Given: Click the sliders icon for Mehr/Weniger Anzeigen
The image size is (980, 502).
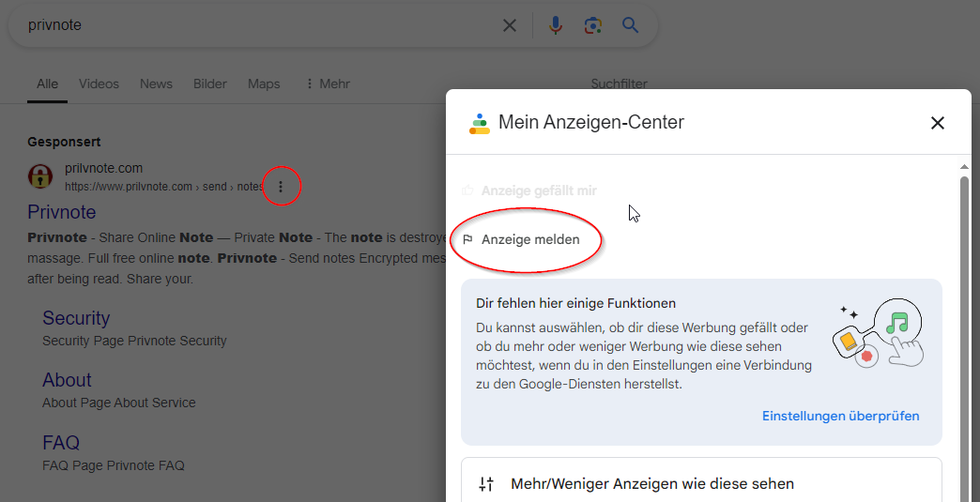Looking at the screenshot, I should [x=486, y=484].
